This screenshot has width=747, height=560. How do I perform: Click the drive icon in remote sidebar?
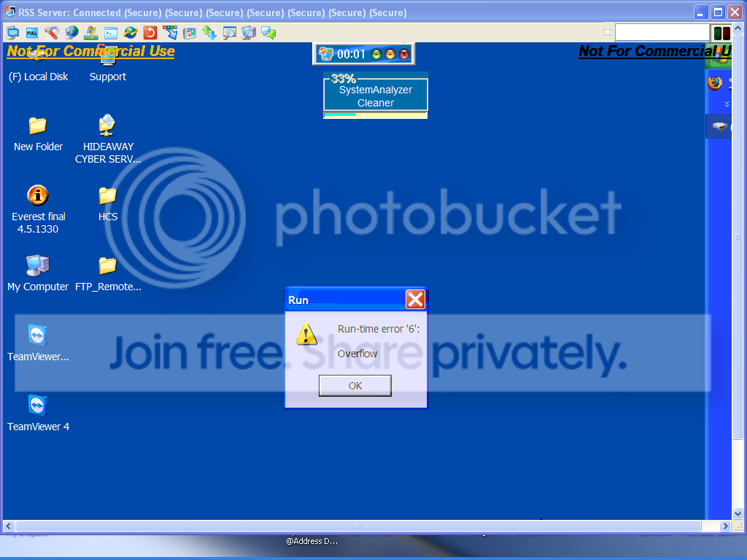(719, 126)
